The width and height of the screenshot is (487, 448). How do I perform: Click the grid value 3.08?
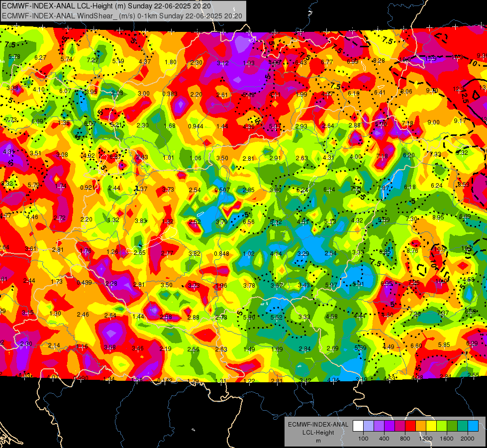click(62, 154)
